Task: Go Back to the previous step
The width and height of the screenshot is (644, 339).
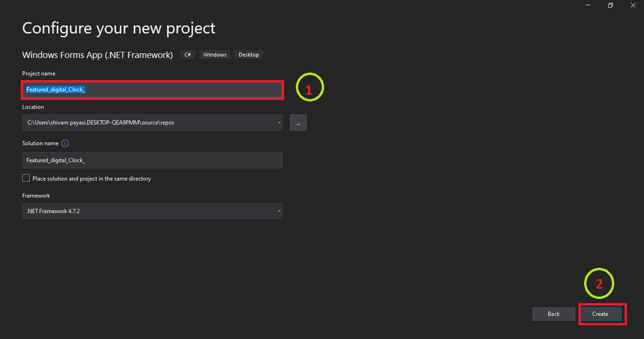Action: [553, 314]
